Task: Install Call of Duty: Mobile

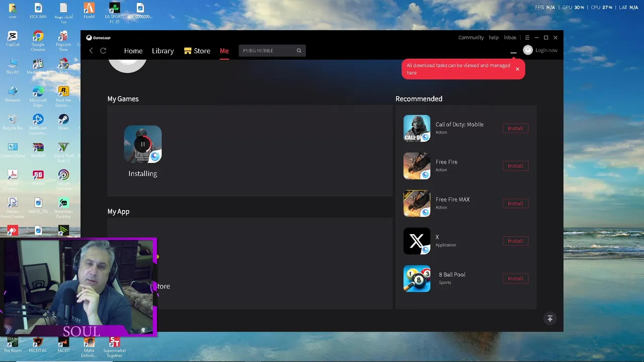Action: pyautogui.click(x=515, y=128)
